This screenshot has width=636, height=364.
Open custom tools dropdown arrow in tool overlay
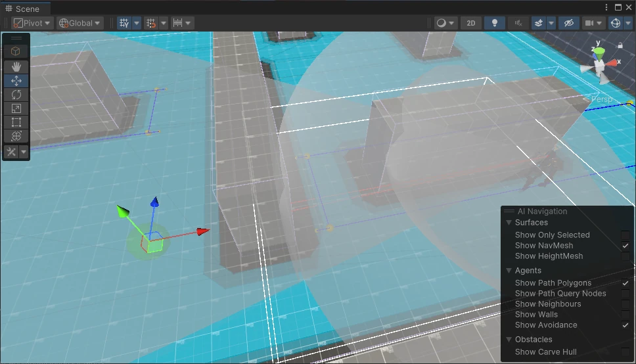[x=24, y=152]
